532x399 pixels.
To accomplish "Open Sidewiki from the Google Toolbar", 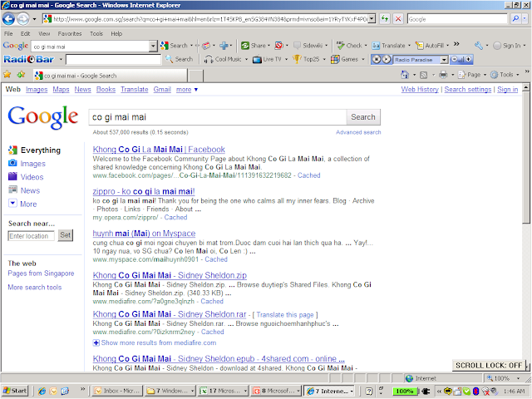I will click(x=308, y=46).
